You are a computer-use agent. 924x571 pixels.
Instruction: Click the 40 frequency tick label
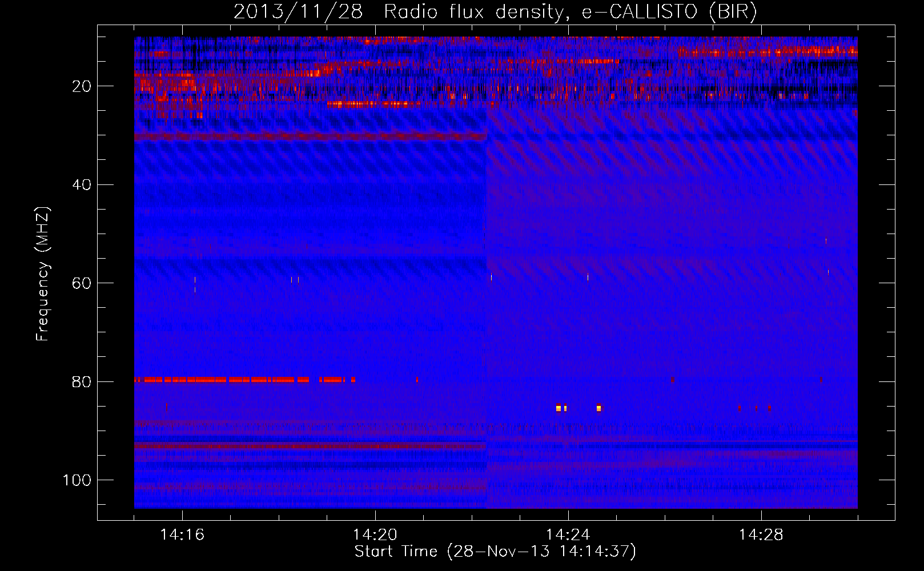82,185
